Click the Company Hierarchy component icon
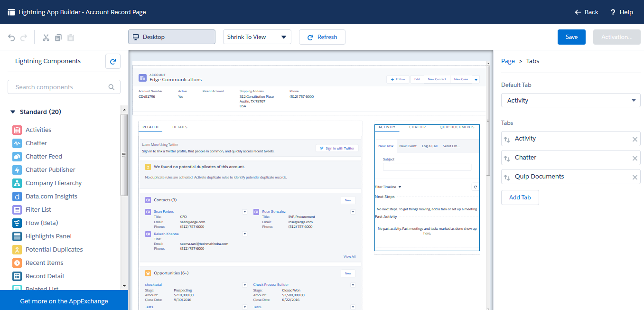This screenshot has height=310, width=644. click(x=17, y=183)
